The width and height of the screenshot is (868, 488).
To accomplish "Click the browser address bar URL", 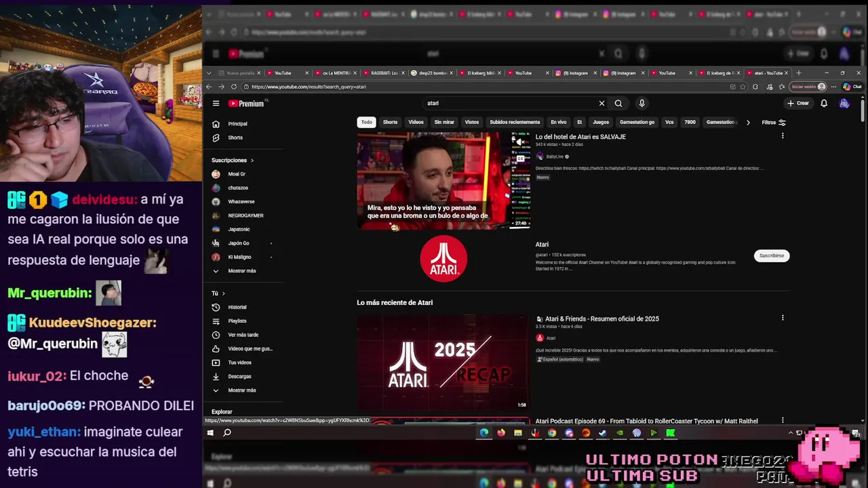I will pos(309,87).
